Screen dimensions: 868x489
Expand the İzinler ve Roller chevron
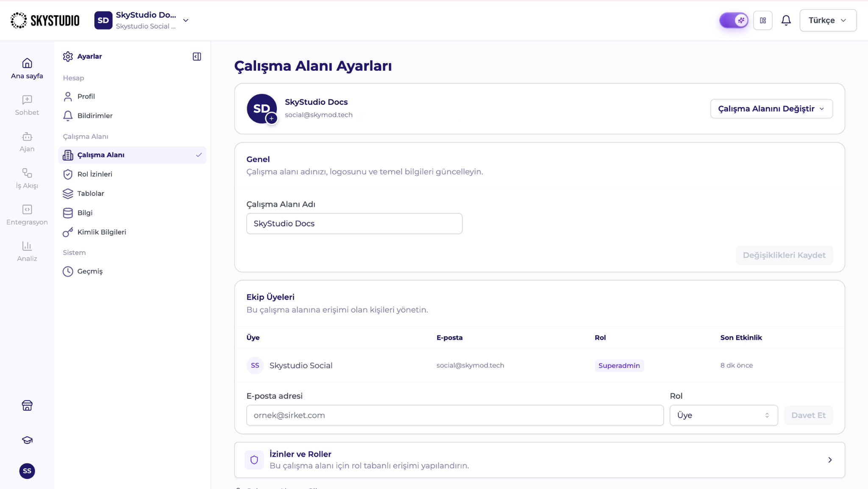[x=830, y=460]
